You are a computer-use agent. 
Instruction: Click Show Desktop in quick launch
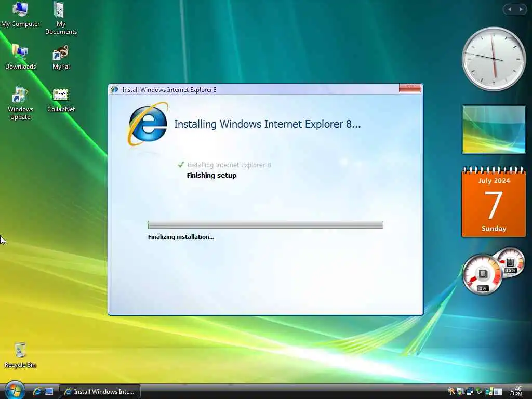[49, 392]
